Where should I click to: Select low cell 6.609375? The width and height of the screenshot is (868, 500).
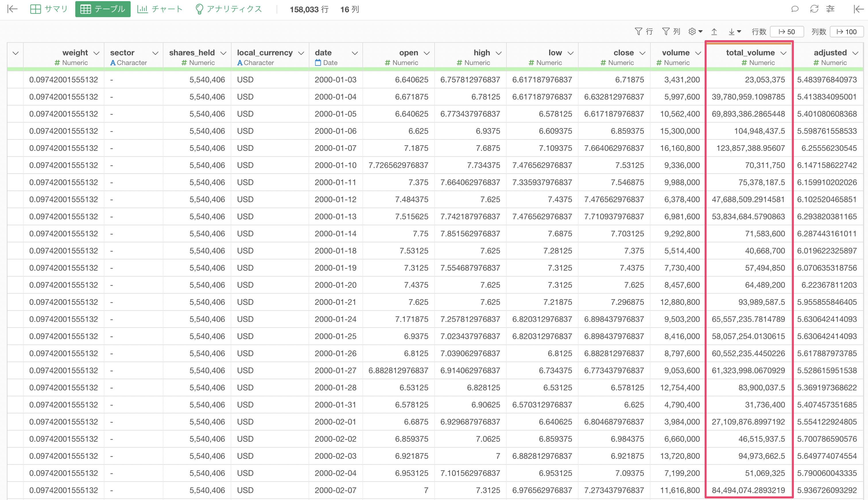click(x=542, y=131)
